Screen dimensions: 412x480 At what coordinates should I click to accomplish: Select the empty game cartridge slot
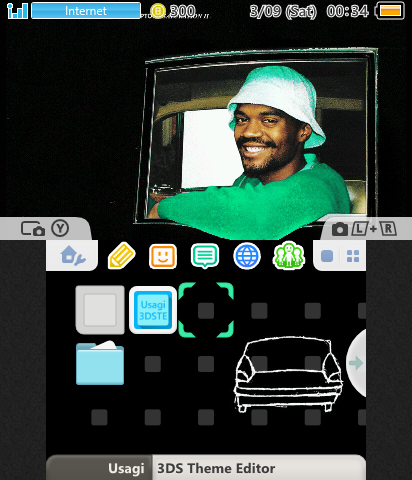click(x=100, y=310)
